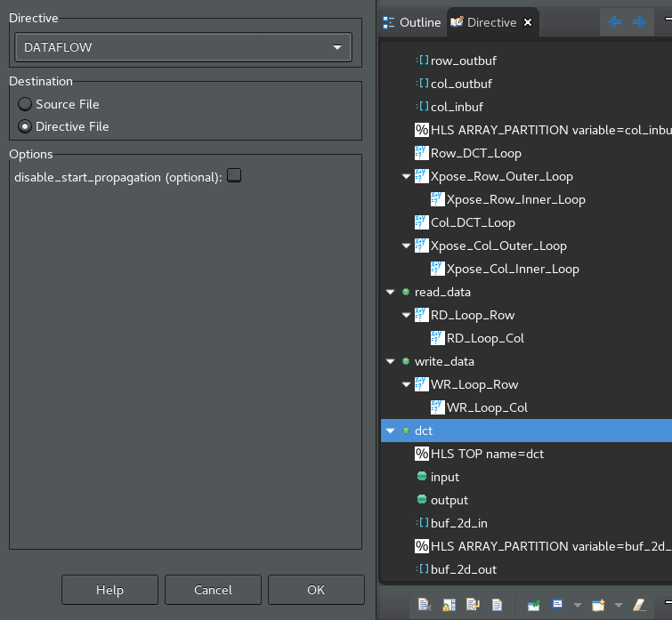Select the Source File destination
Viewport: 672px width, 620px height.
pos(25,104)
